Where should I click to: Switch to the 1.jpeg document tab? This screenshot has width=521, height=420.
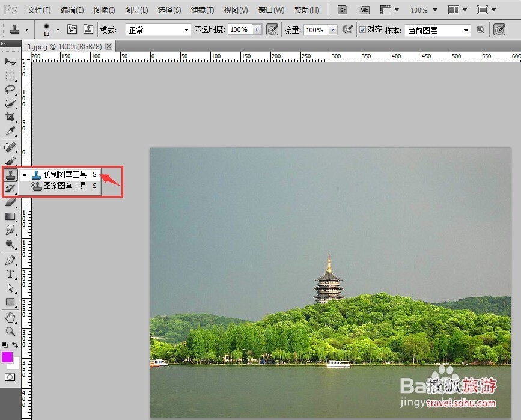point(64,46)
